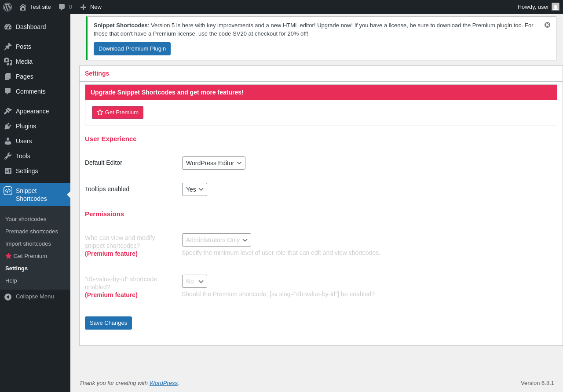Navigate to Pages

tap(35, 76)
